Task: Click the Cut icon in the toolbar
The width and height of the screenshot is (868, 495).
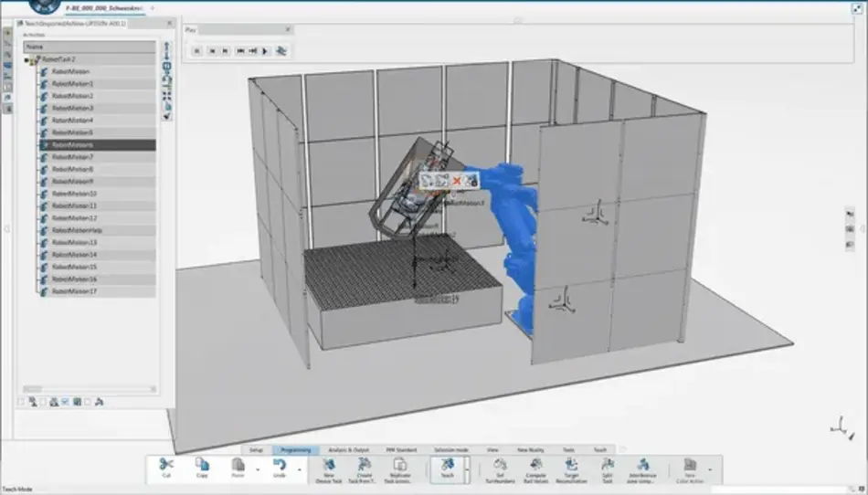Action: tap(165, 466)
